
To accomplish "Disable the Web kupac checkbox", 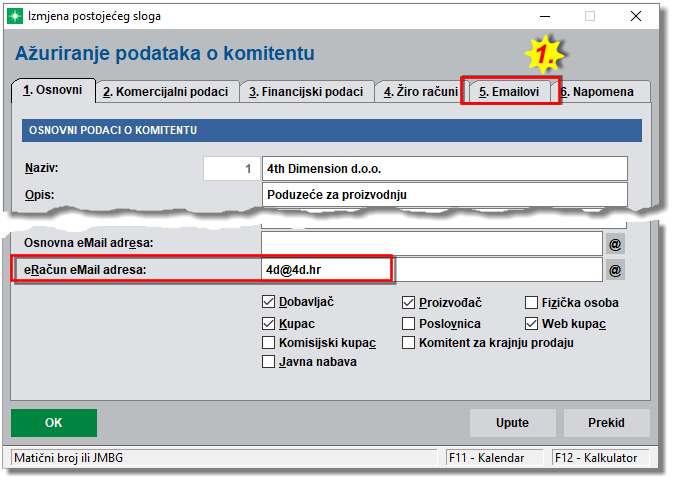I will 531,323.
